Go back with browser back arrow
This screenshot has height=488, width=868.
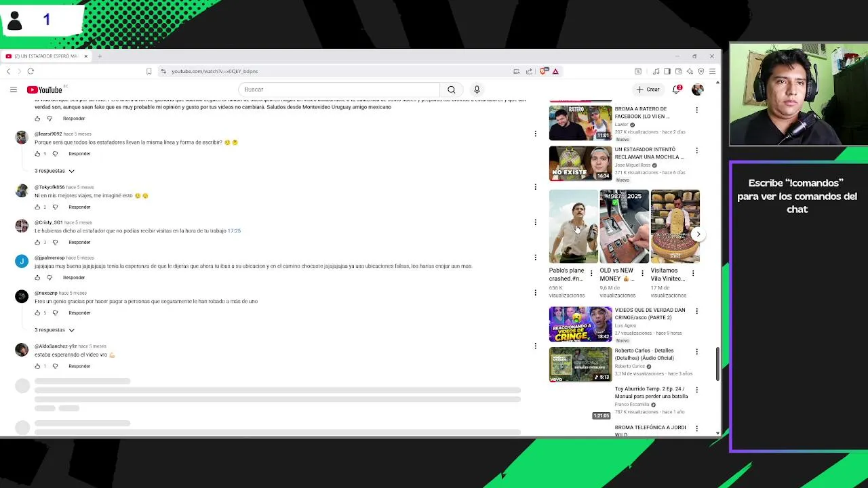point(8,71)
